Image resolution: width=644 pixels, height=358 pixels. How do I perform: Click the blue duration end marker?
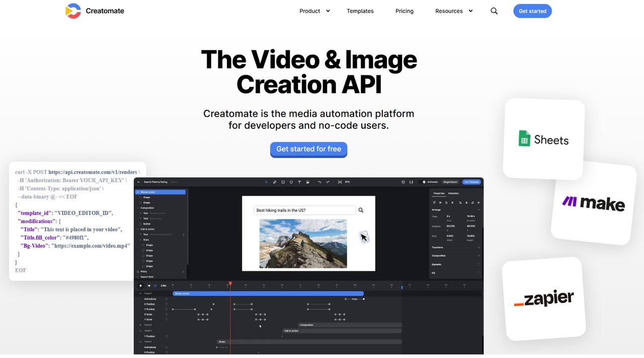401,287
